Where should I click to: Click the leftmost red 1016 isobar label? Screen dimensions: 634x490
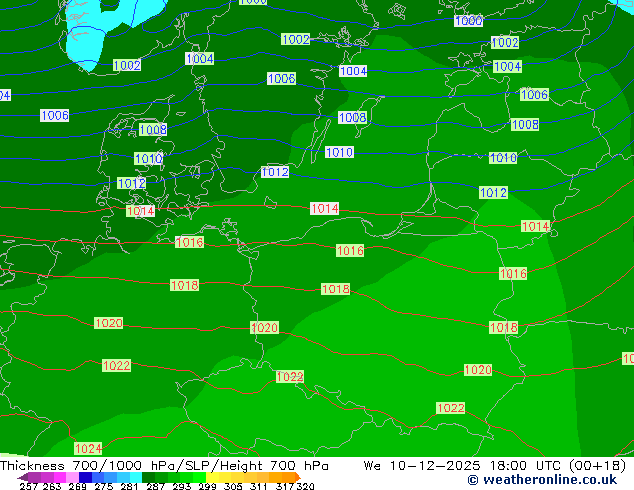(189, 242)
